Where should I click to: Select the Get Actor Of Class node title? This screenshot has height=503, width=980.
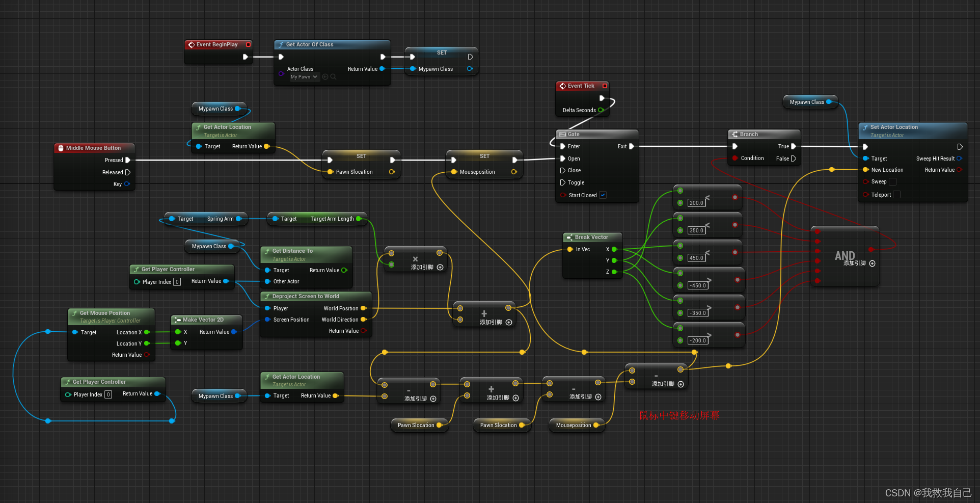(x=310, y=45)
